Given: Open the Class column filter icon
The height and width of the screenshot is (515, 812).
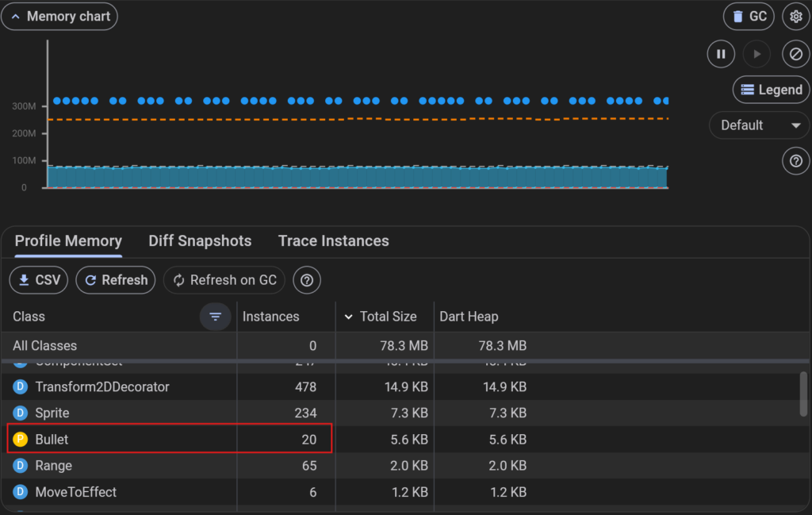Looking at the screenshot, I should (215, 317).
